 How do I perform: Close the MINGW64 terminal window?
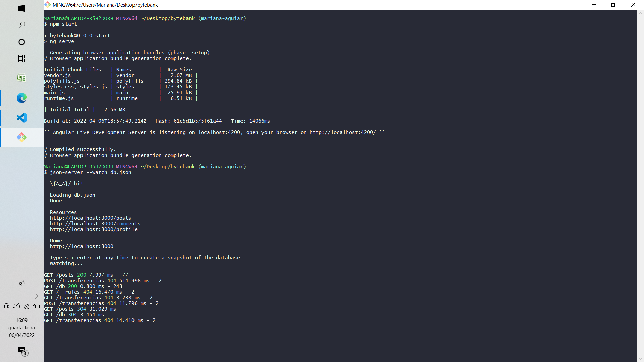(x=633, y=5)
